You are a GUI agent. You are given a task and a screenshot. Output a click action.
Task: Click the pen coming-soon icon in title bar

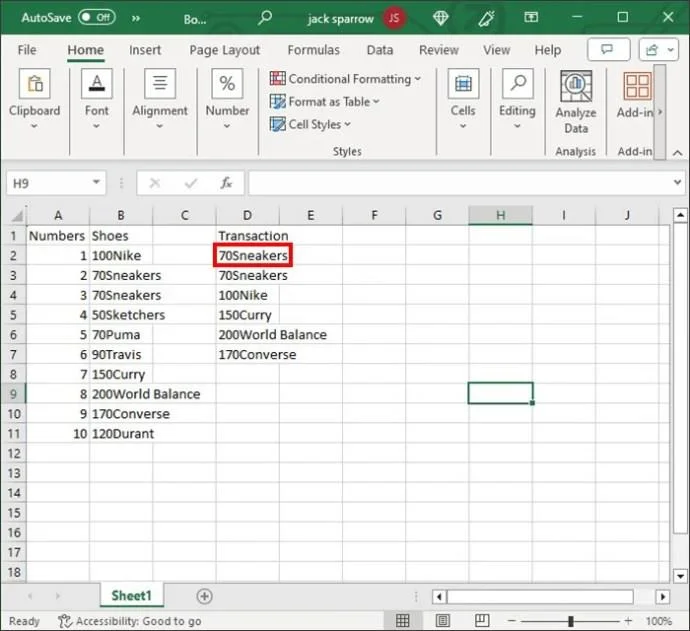(486, 18)
